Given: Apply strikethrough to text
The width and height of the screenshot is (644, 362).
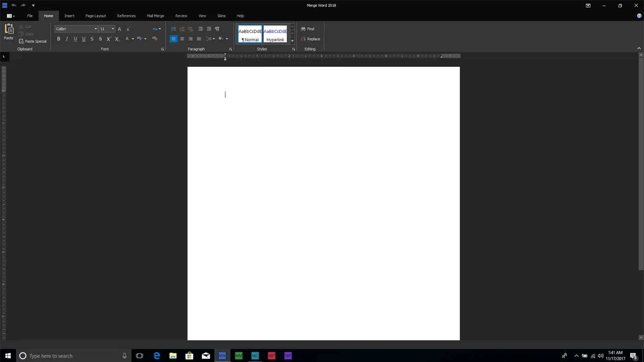Looking at the screenshot, I should [x=92, y=39].
